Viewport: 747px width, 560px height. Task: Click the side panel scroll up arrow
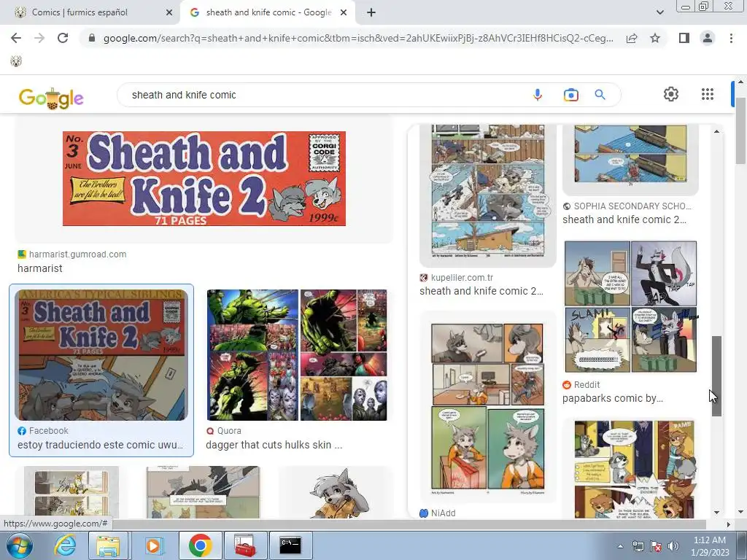(x=716, y=131)
